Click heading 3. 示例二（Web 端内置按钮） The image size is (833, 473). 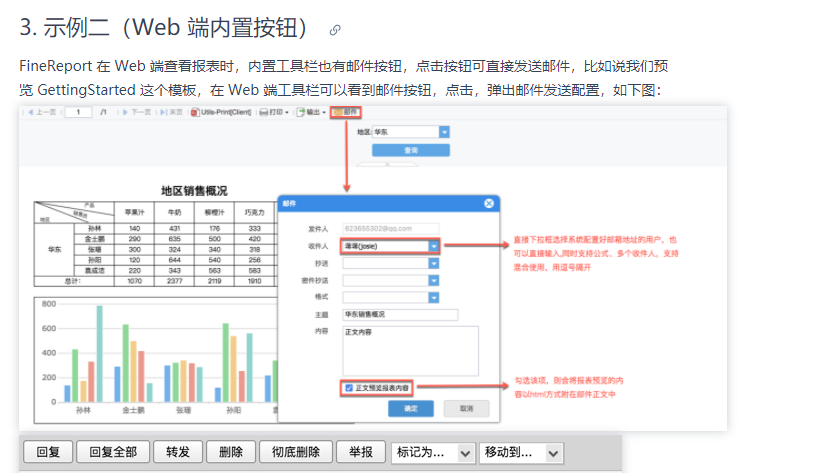point(163,28)
